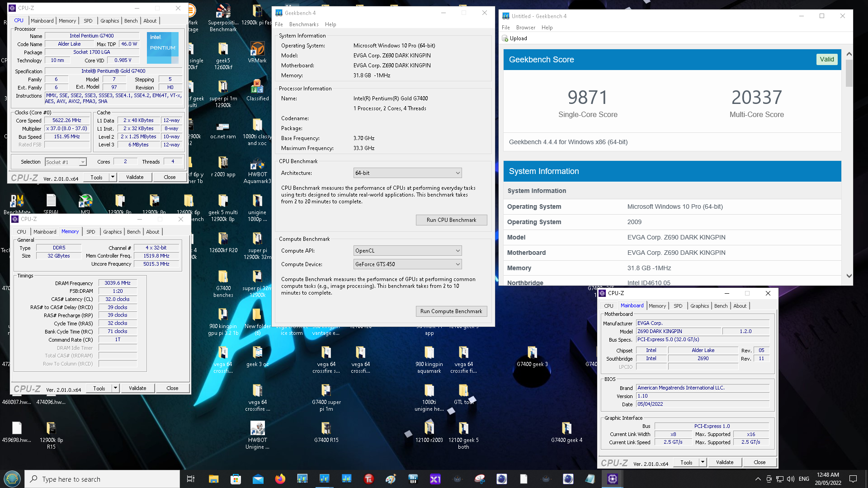This screenshot has width=868, height=488.
Task: Open Browser menu in Geekbench results window
Action: [525, 28]
